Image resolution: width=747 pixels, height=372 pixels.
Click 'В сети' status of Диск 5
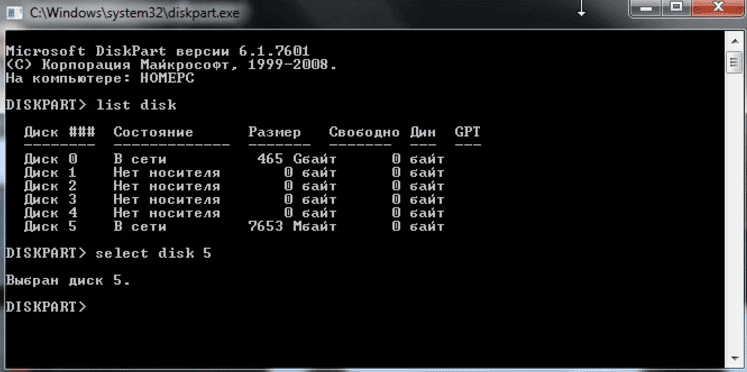tap(140, 227)
